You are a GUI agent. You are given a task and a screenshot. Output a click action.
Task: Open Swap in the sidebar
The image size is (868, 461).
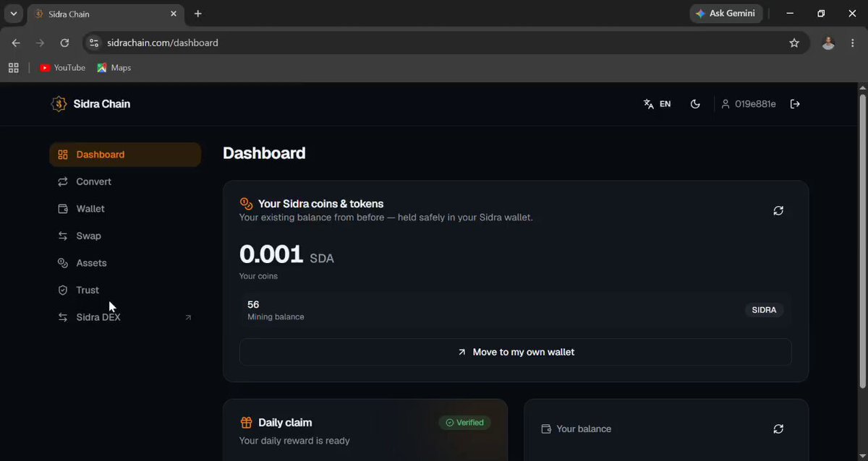pyautogui.click(x=125, y=236)
